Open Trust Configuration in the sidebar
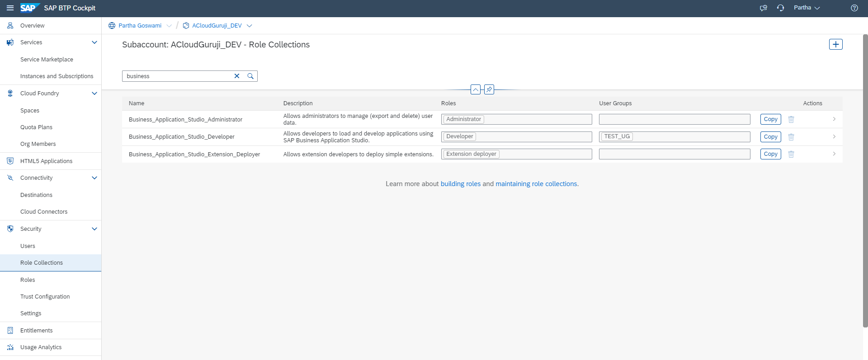The image size is (868, 360). [x=45, y=297]
